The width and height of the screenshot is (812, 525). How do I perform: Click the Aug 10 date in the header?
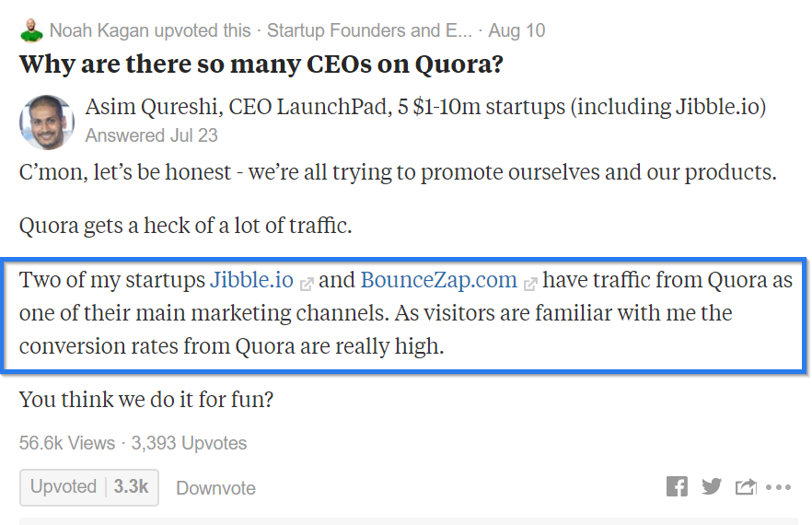click(516, 30)
